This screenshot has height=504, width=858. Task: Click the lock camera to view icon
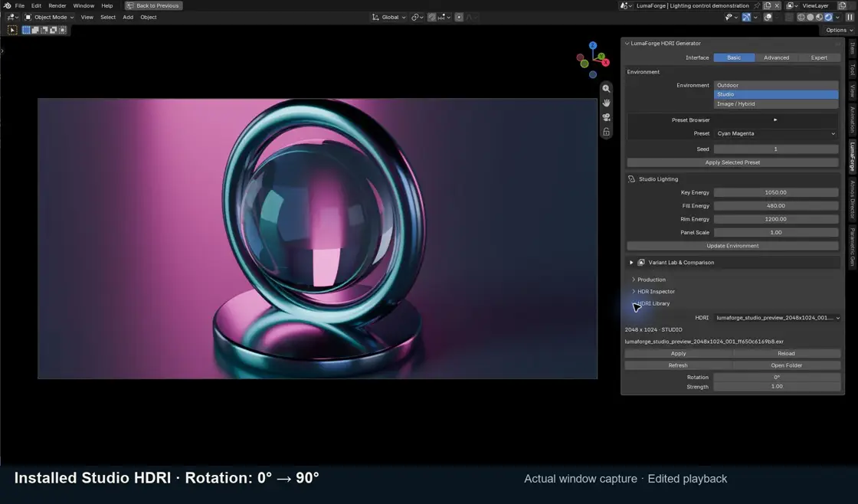tap(606, 132)
